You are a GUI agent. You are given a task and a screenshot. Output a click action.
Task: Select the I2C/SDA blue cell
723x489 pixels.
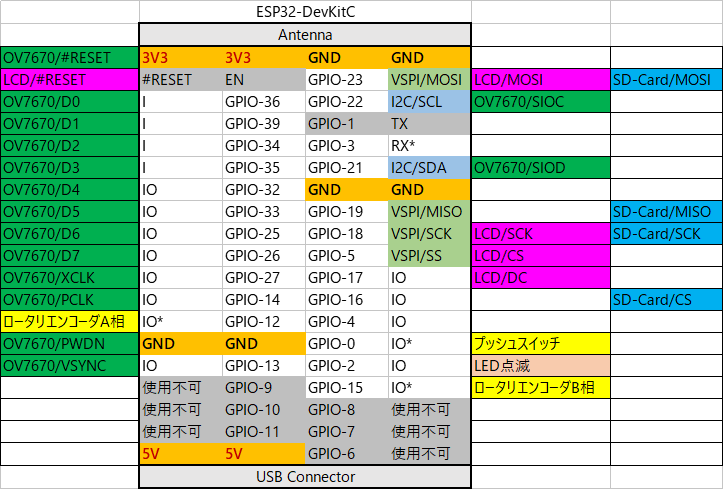pos(429,167)
